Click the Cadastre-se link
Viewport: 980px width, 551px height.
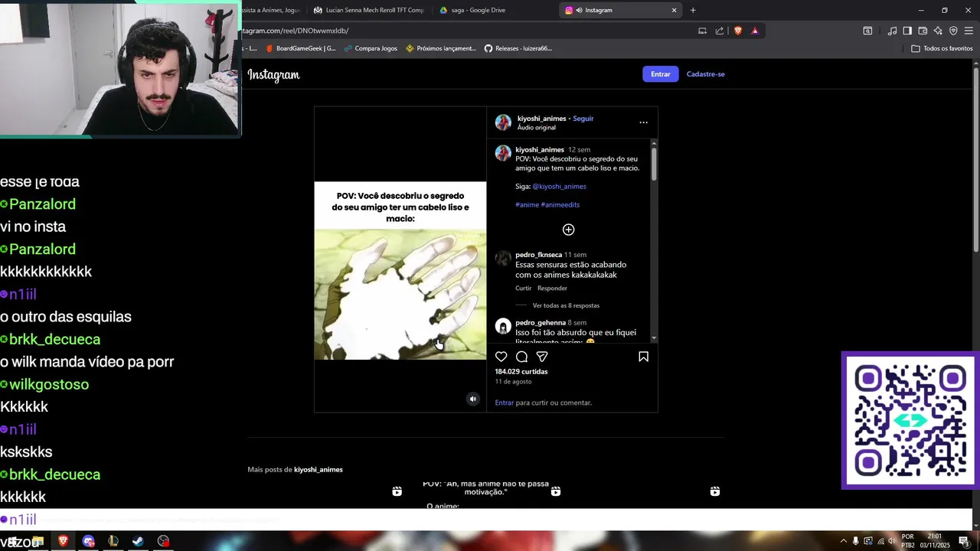pos(705,74)
